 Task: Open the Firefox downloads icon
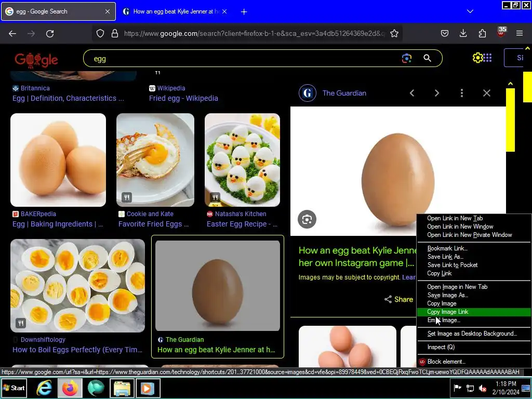(x=463, y=33)
